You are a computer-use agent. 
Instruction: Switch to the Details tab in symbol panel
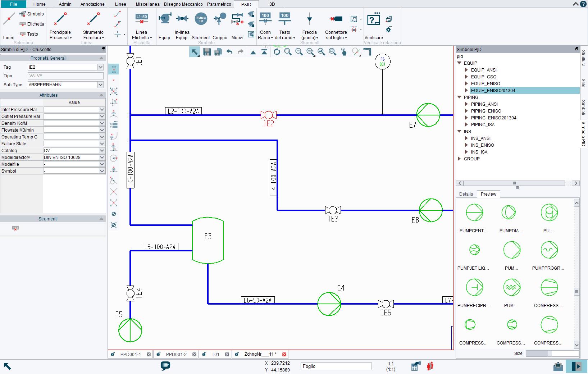(466, 194)
